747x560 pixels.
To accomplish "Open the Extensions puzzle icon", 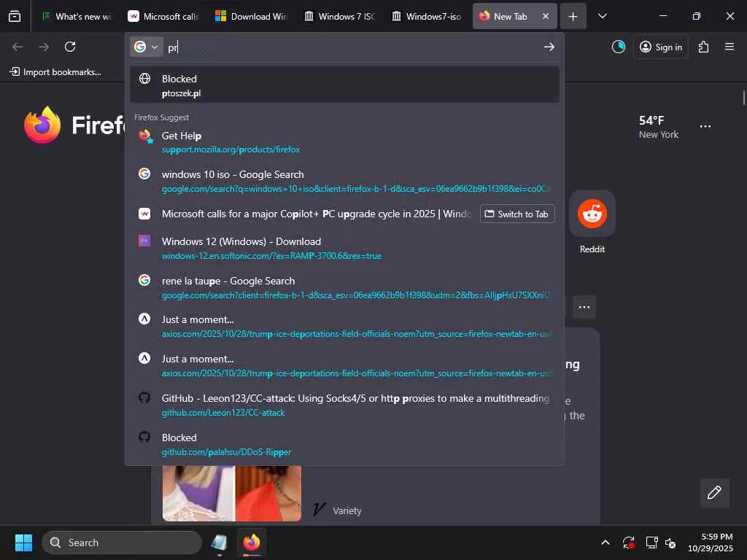I will click(703, 47).
